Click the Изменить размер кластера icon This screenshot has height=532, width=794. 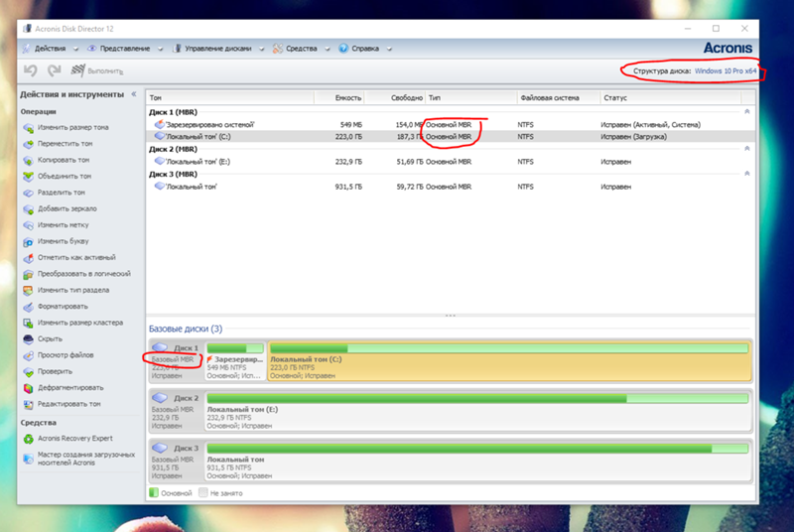coord(29,323)
